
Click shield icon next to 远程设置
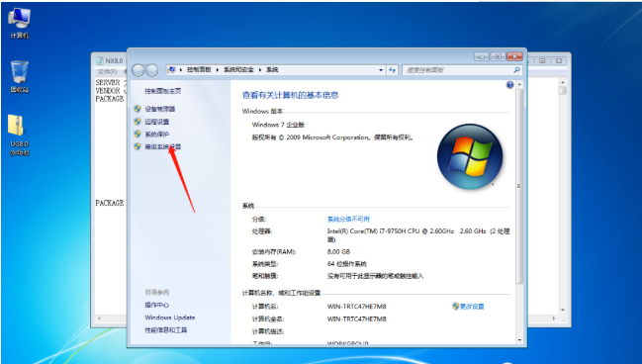pos(138,122)
